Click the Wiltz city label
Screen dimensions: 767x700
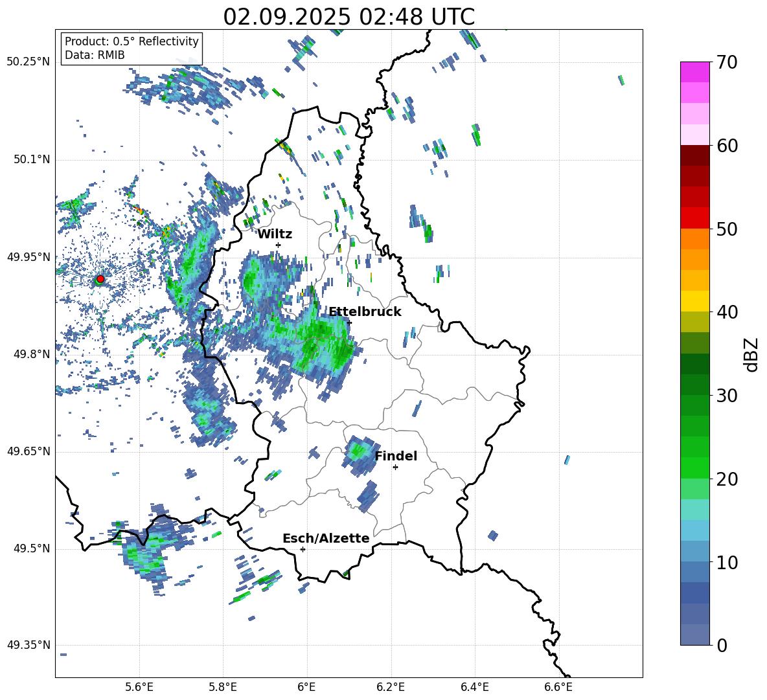(x=275, y=234)
